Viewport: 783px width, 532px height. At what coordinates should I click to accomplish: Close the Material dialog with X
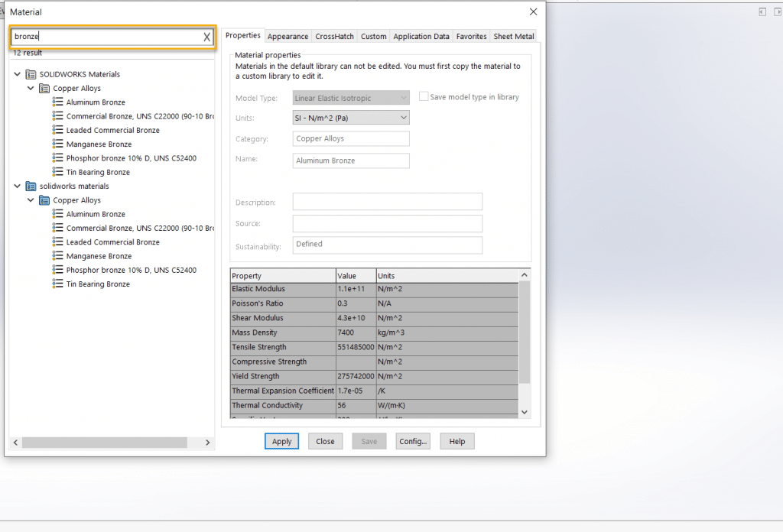[x=533, y=11]
